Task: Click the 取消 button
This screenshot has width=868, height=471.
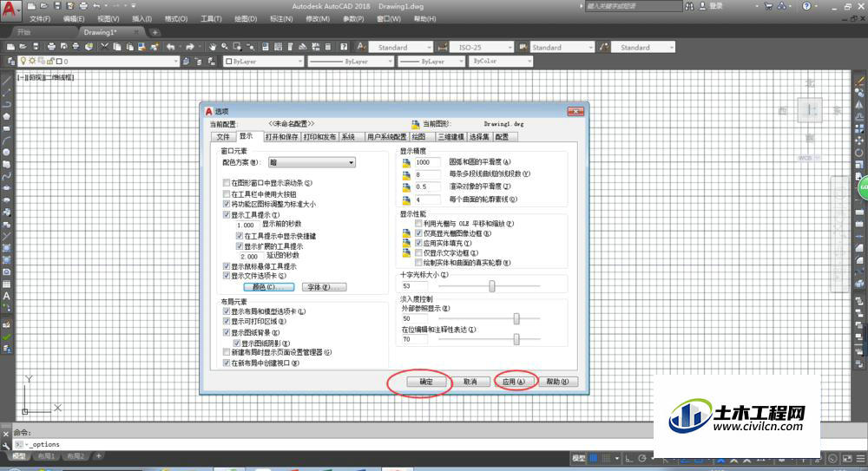Action: coord(470,382)
